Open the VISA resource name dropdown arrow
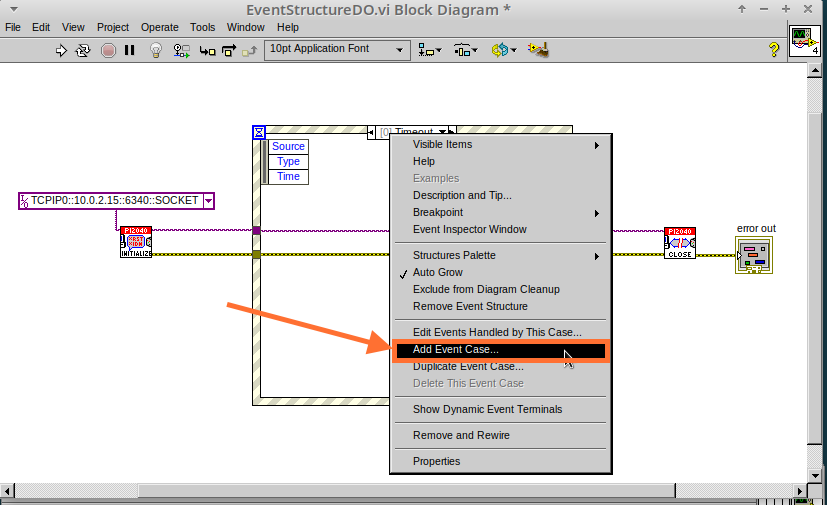Screen dimensions: 827x505 (208, 201)
